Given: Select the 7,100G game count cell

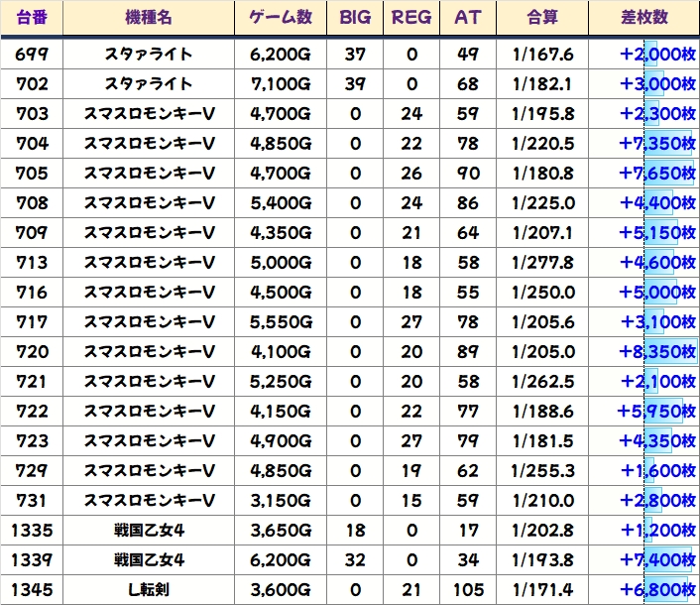Looking at the screenshot, I should pyautogui.click(x=281, y=84).
